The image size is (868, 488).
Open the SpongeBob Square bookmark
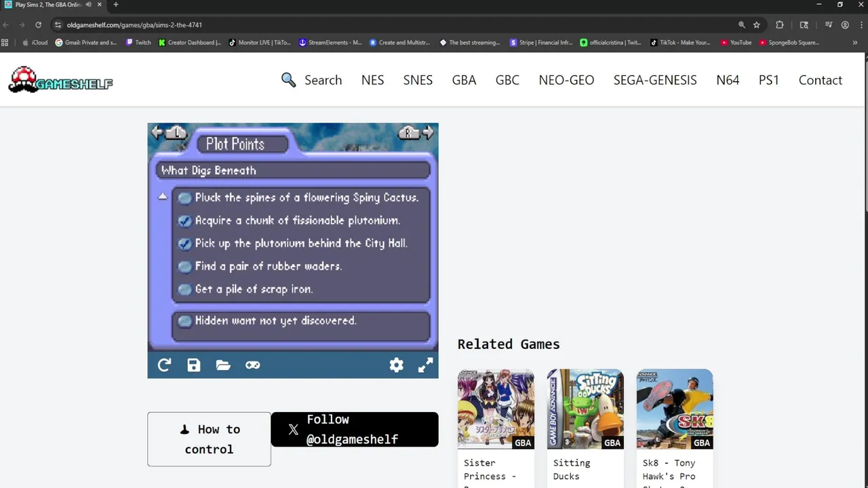[789, 43]
